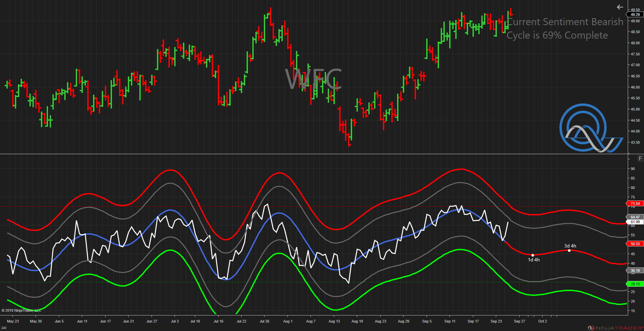Click the gray 64.47 axis marker

click(x=635, y=217)
